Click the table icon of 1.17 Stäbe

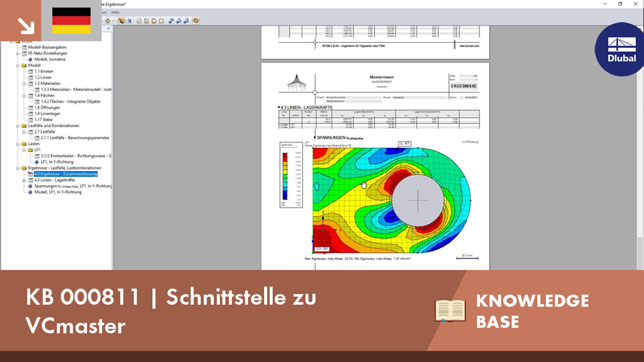[30, 120]
